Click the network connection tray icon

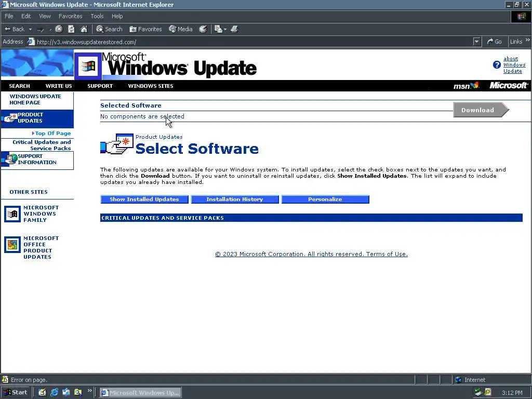click(478, 392)
